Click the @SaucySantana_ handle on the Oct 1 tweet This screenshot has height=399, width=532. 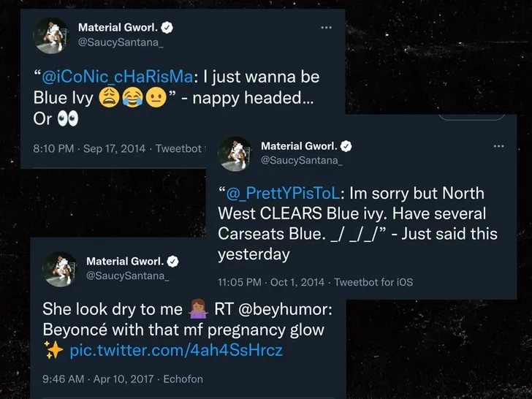pos(301,160)
